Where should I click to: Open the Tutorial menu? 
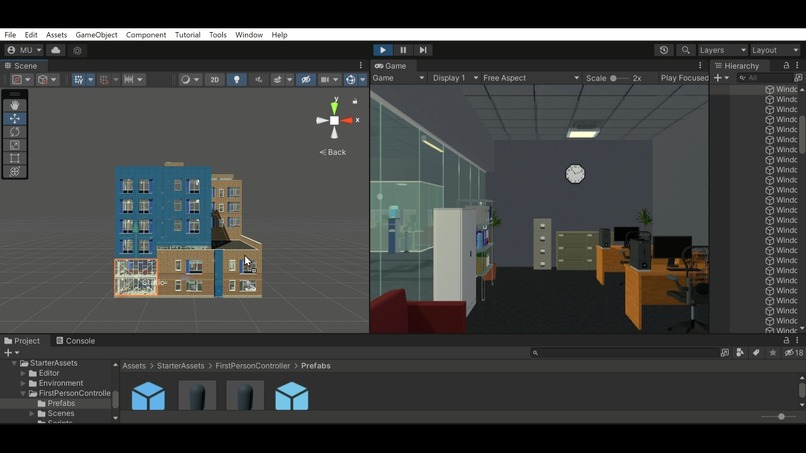[188, 35]
